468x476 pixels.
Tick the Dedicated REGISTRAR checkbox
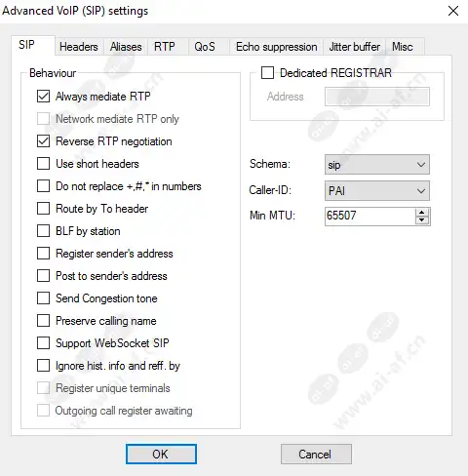267,73
